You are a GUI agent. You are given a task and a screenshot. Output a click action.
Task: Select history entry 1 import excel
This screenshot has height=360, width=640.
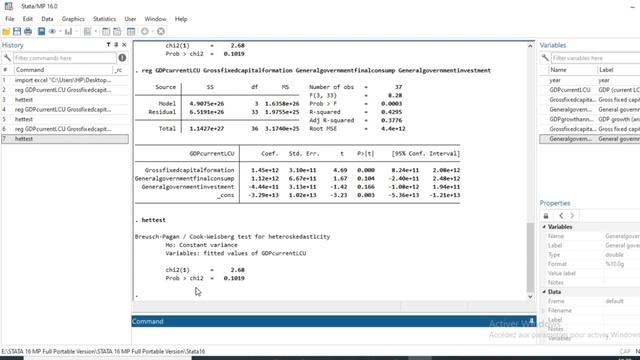pos(65,80)
